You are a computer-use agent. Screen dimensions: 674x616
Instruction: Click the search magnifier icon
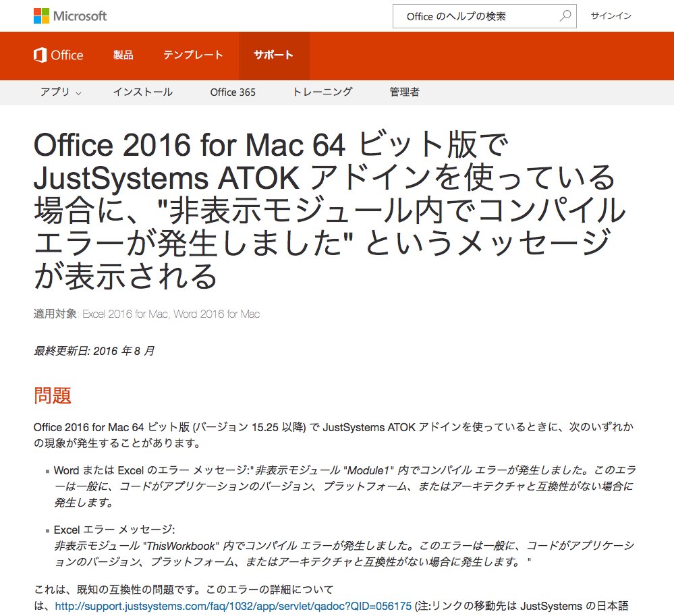(x=565, y=16)
